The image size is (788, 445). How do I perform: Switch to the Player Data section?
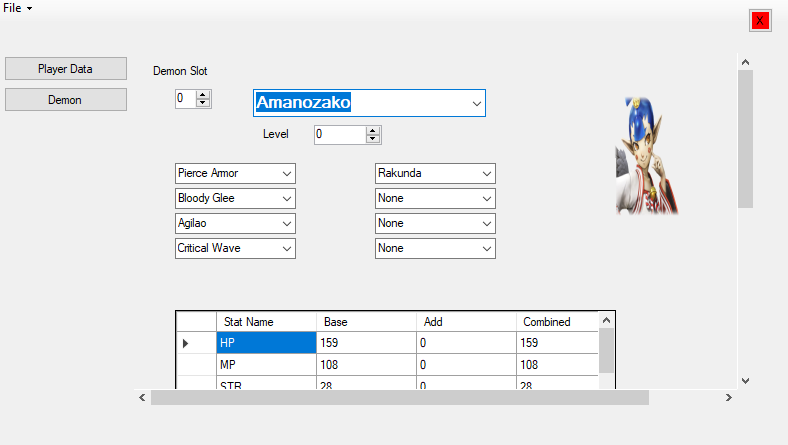point(66,68)
